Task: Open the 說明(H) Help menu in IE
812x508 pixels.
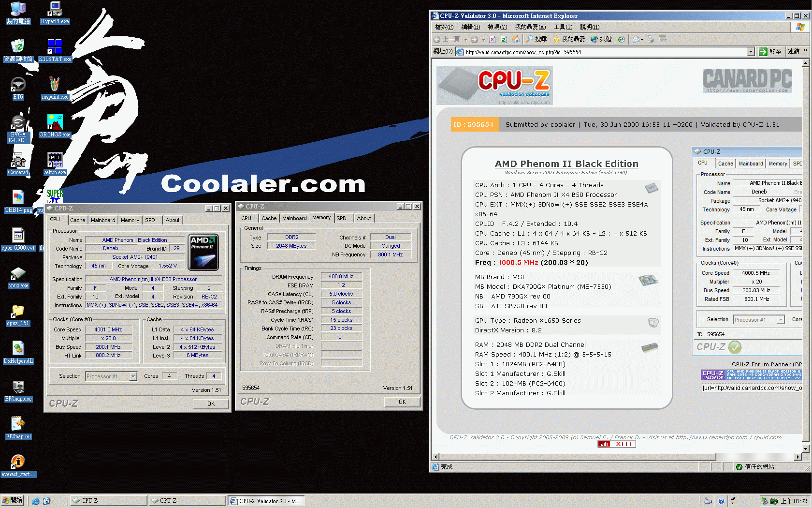Action: click(589, 27)
